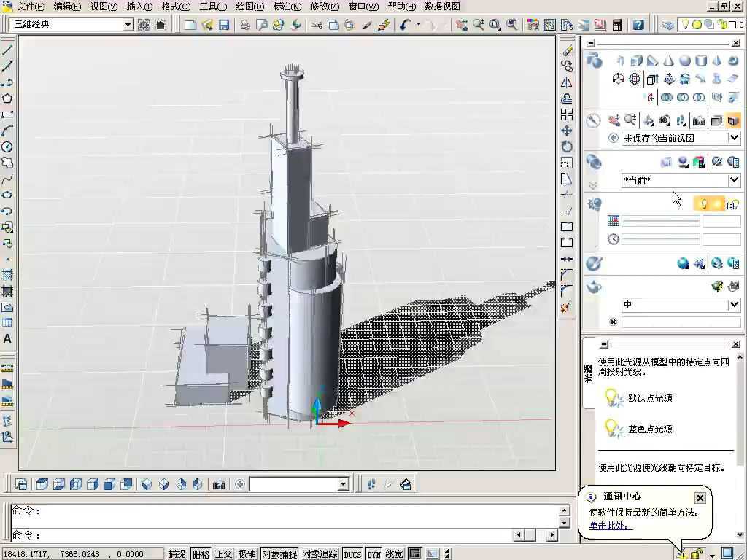Toggle 正交 ortho mode in status bar

223,554
